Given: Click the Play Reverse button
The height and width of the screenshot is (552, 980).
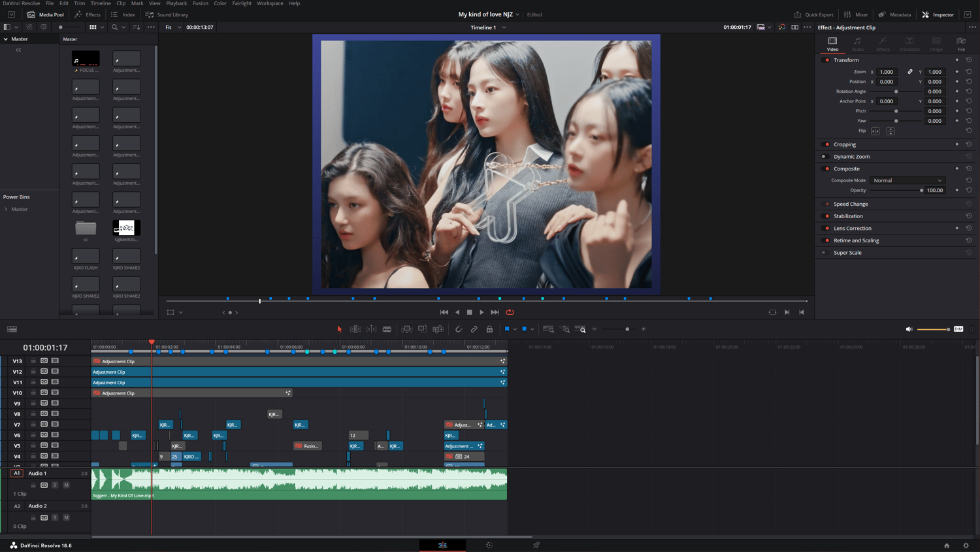Looking at the screenshot, I should click(x=457, y=312).
